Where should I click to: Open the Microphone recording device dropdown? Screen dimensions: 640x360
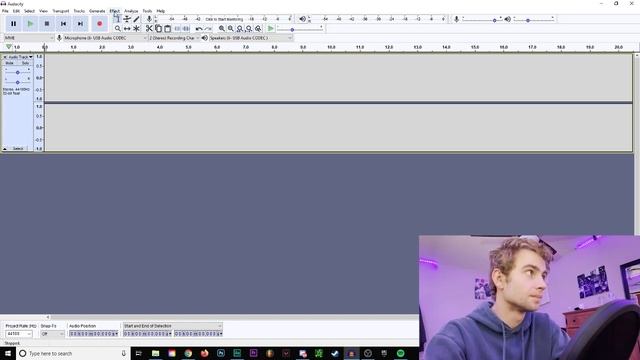click(105, 38)
